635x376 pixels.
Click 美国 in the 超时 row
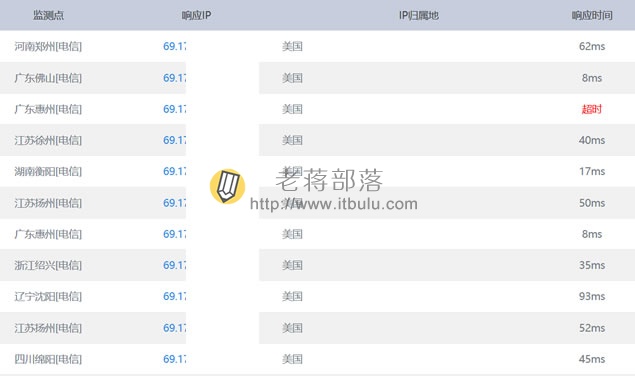[x=292, y=109]
